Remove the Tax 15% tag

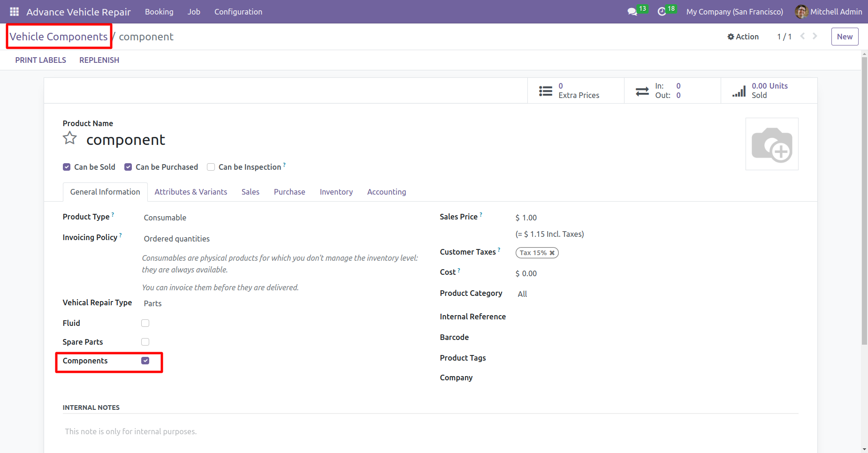pos(552,253)
